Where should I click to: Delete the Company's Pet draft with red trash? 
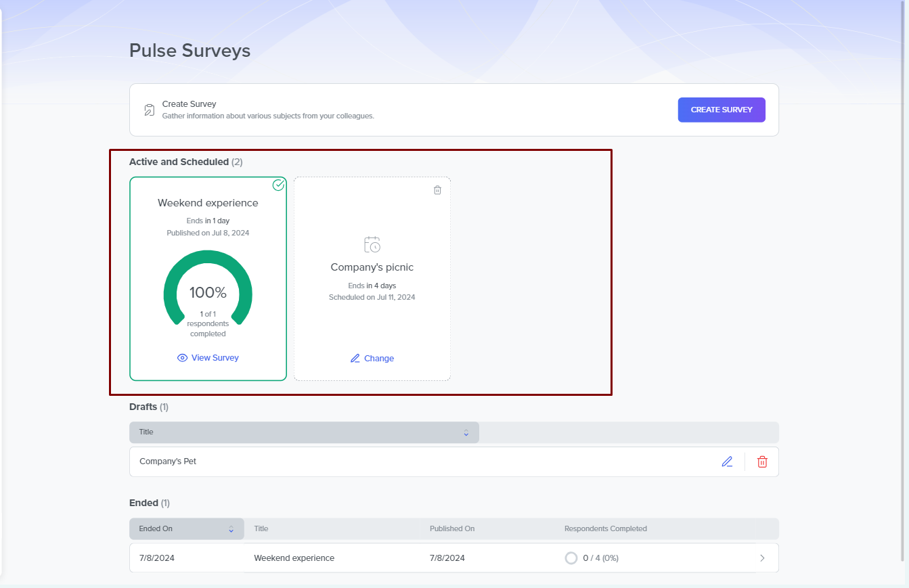(x=762, y=462)
